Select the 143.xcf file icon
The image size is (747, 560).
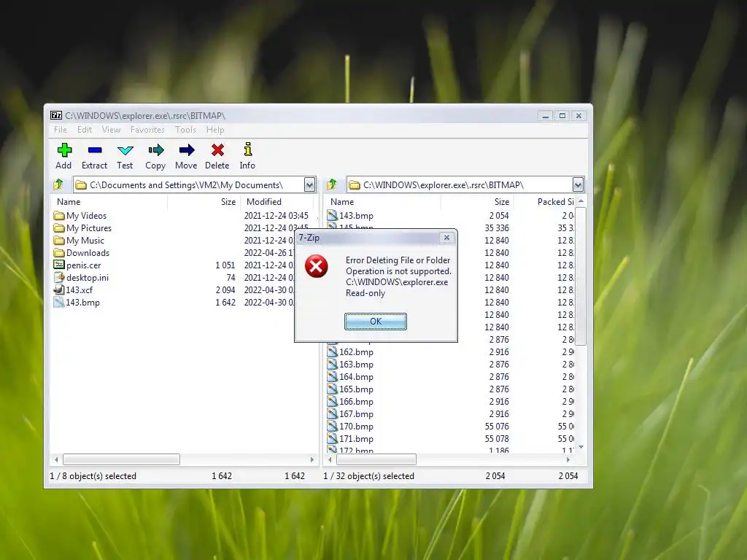[59, 289]
